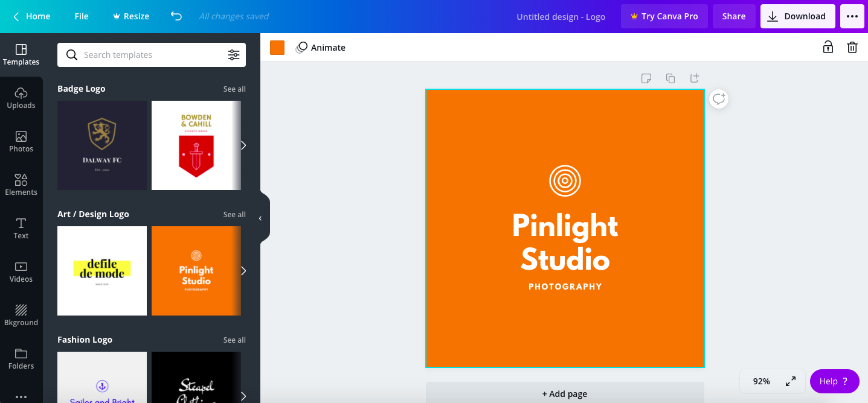
Task: Click the undo arrow icon
Action: (x=176, y=16)
